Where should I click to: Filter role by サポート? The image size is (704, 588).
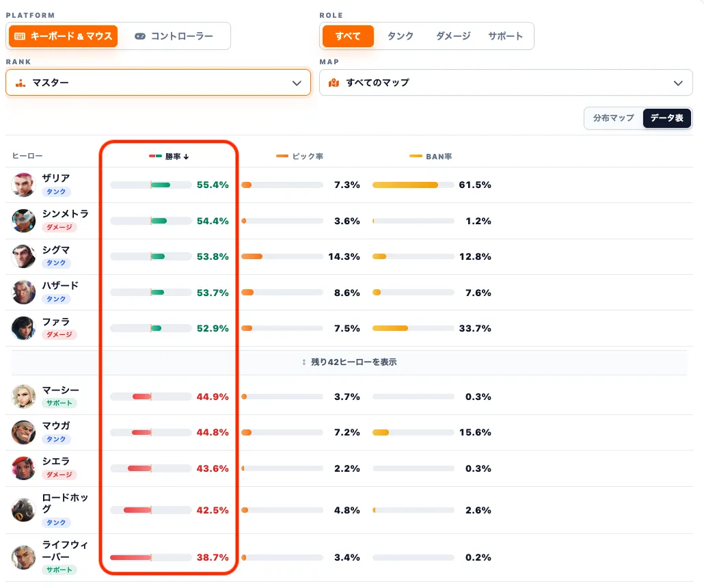coord(506,36)
